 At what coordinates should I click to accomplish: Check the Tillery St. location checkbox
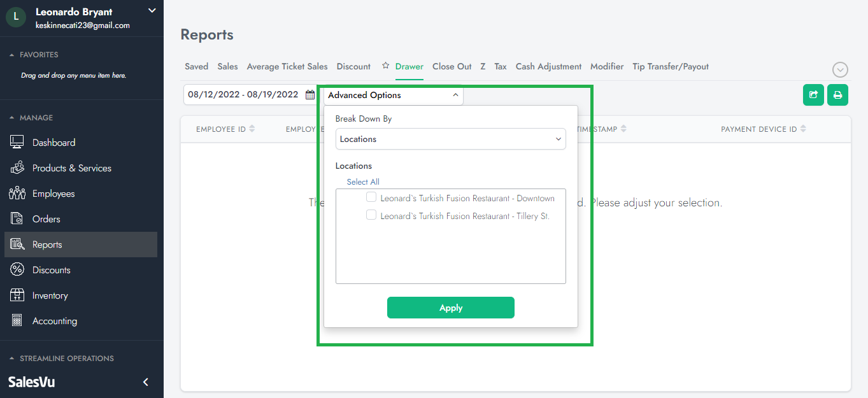click(x=371, y=215)
